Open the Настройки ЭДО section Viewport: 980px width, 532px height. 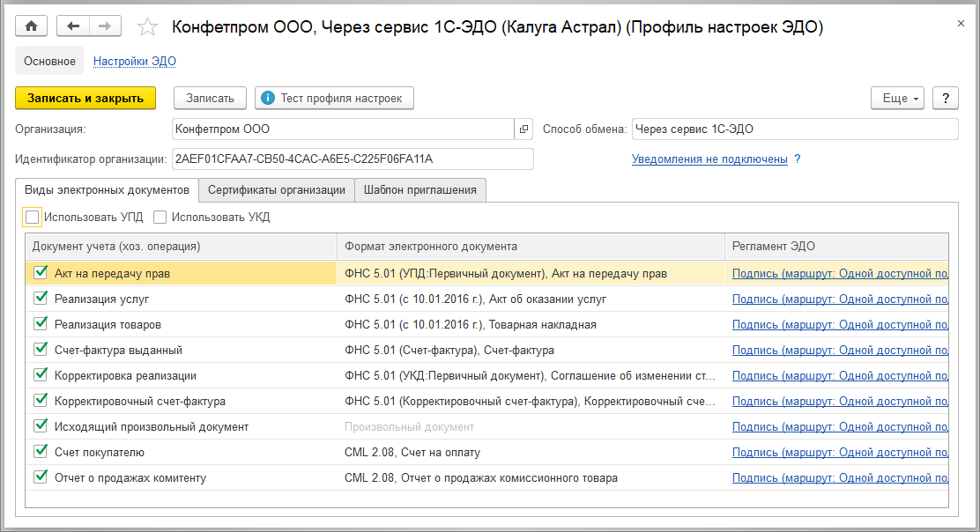pyautogui.click(x=135, y=61)
